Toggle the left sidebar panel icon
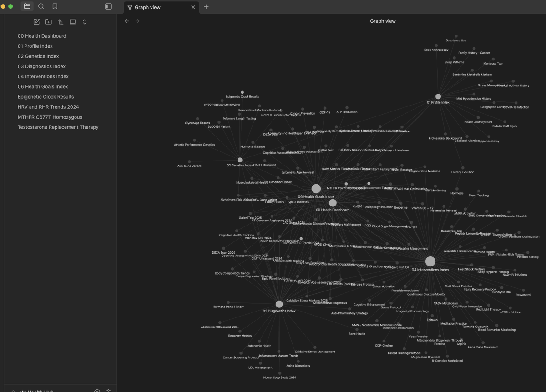Screen dimensions: 546x392 coord(108,6)
